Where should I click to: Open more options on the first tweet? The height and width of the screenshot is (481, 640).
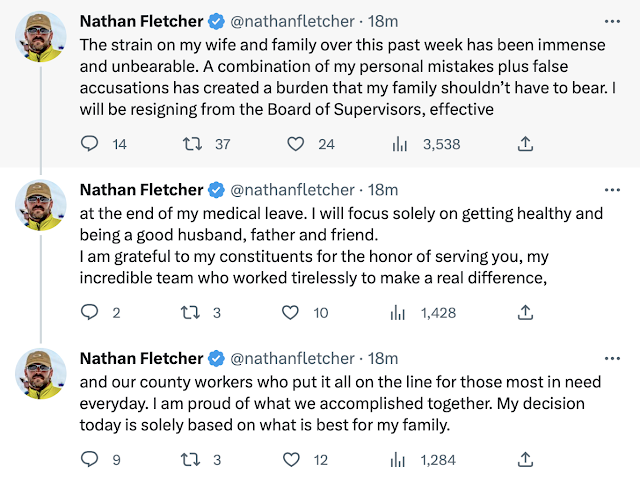pos(611,21)
